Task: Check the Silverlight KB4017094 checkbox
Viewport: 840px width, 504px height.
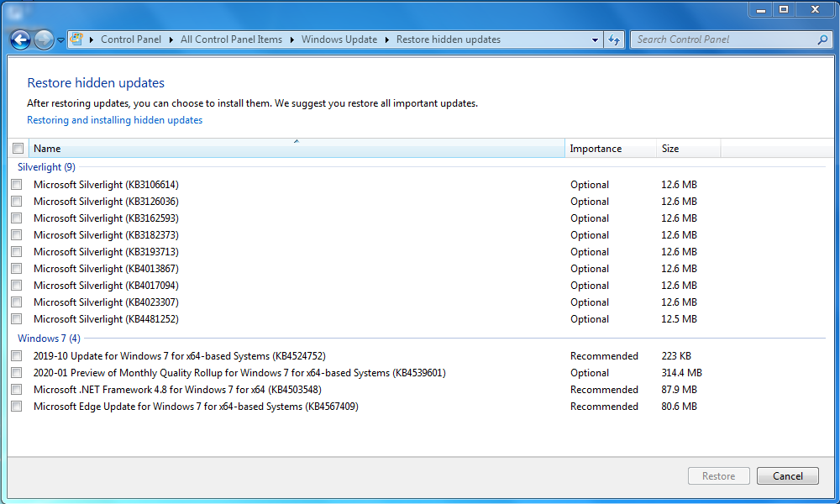Action: click(17, 286)
